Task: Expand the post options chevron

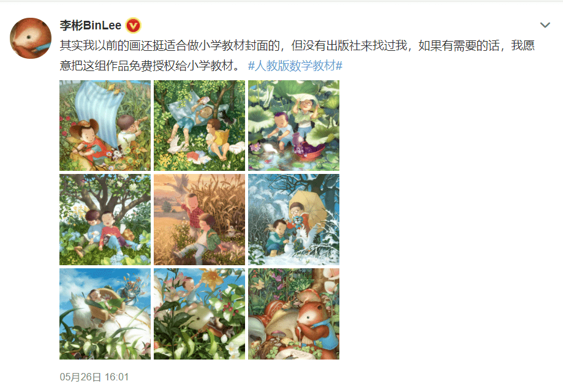Action: pyautogui.click(x=545, y=25)
